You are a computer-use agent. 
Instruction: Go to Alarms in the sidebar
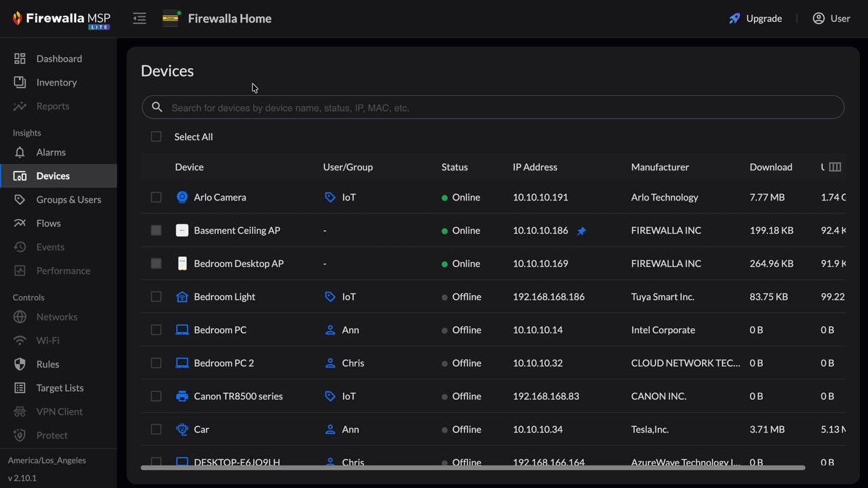pos(51,152)
